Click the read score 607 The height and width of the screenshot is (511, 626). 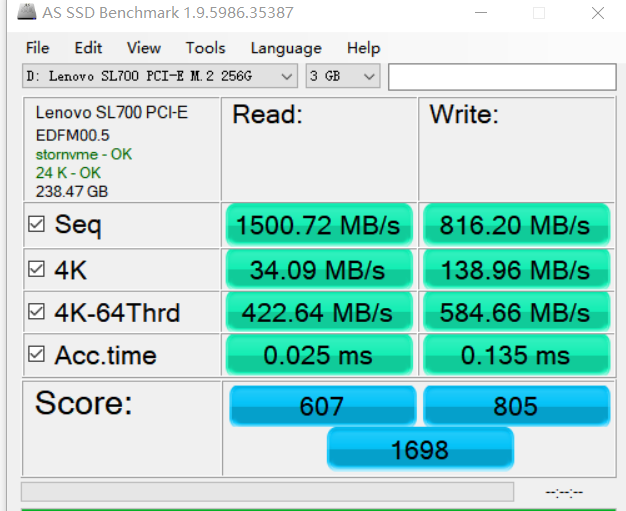(323, 406)
